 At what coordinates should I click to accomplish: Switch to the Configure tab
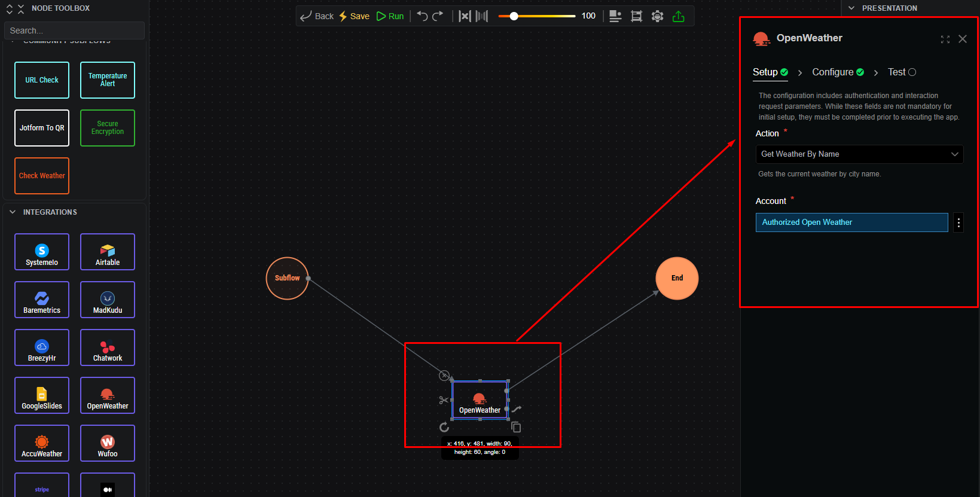pos(838,72)
